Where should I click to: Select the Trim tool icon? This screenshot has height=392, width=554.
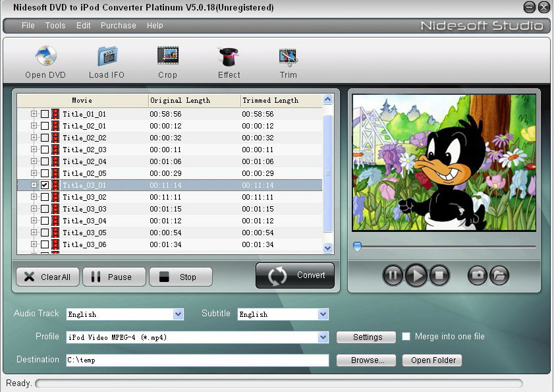pyautogui.click(x=288, y=57)
